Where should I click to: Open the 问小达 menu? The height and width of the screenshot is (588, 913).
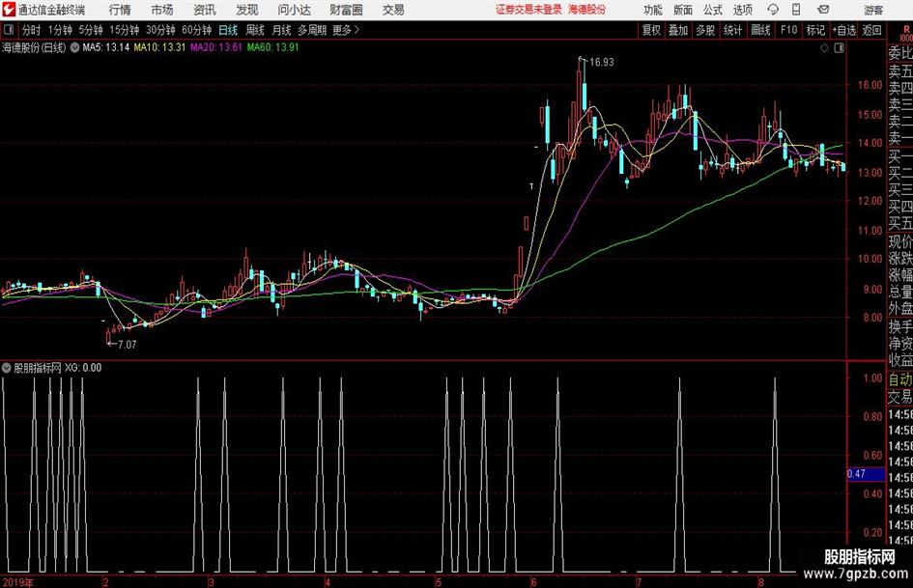(295, 10)
